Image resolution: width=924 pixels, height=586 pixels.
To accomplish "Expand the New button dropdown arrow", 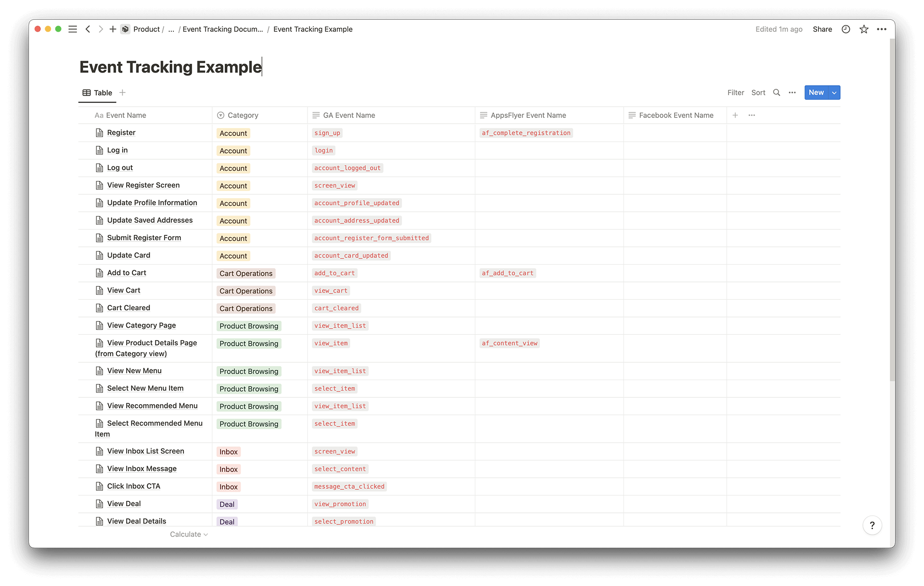I will (x=834, y=92).
